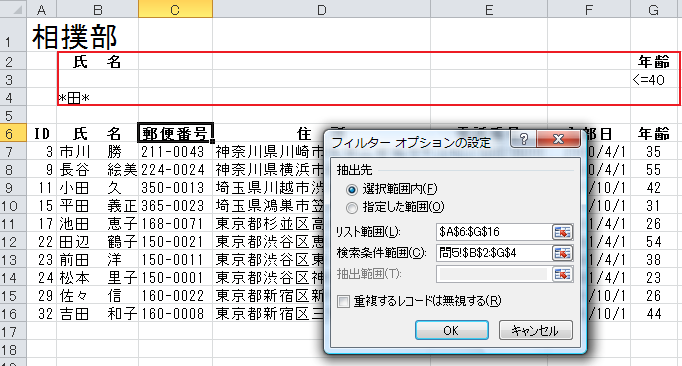Select column A header
The image size is (682, 366).
[42, 9]
